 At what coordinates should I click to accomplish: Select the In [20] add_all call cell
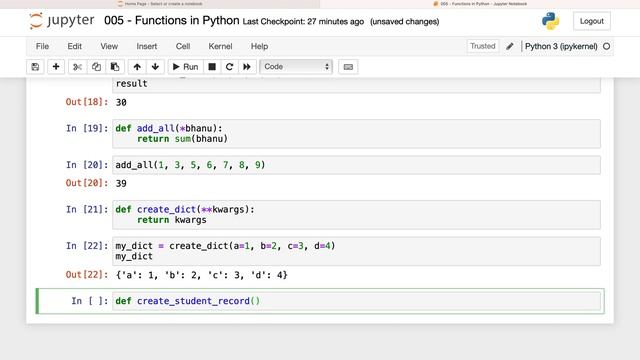[x=356, y=165]
